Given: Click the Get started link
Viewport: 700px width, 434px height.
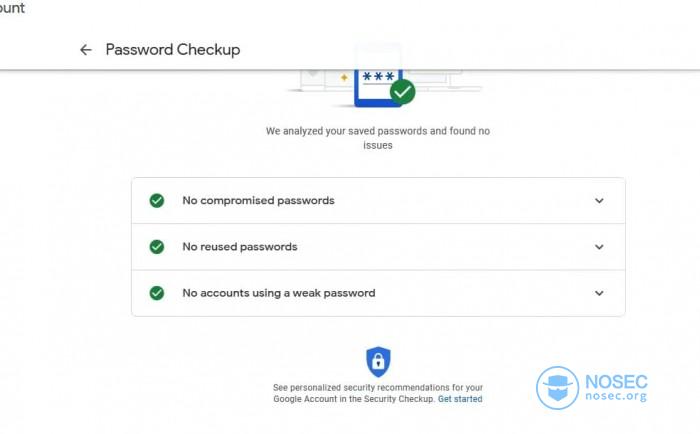Looking at the screenshot, I should (460, 399).
